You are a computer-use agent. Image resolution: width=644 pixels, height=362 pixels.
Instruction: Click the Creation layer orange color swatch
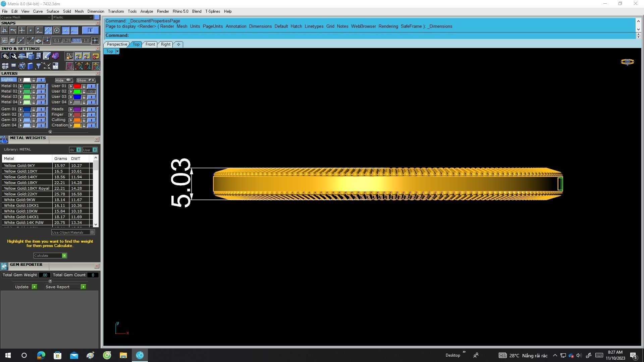[x=77, y=125]
